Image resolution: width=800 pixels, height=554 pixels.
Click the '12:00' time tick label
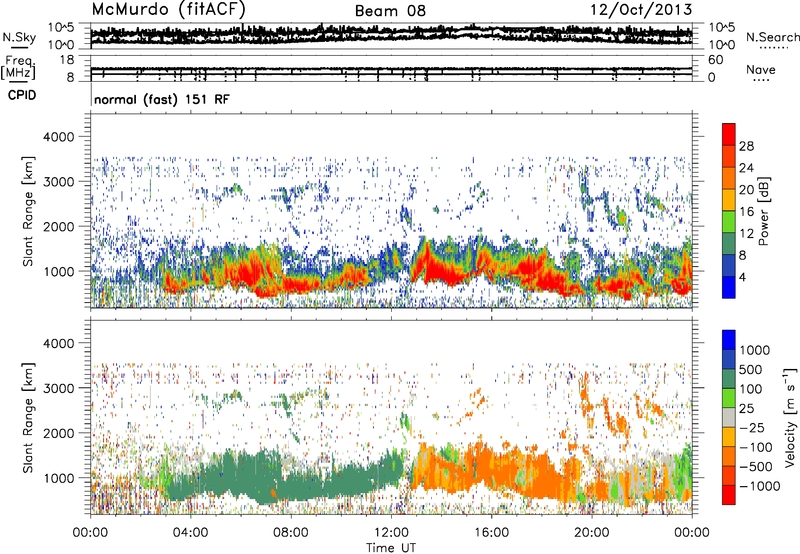pyautogui.click(x=391, y=533)
